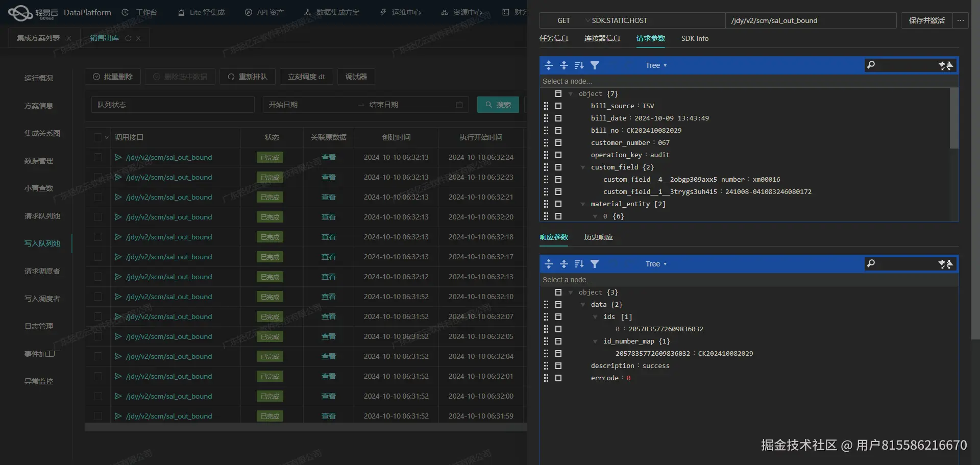The image size is (980, 465).
Task: Expand all fields in request parameters editor
Action: click(549, 65)
